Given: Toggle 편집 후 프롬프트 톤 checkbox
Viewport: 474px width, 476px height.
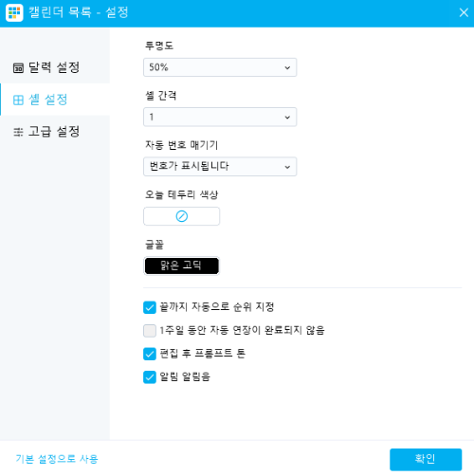Looking at the screenshot, I should [150, 354].
